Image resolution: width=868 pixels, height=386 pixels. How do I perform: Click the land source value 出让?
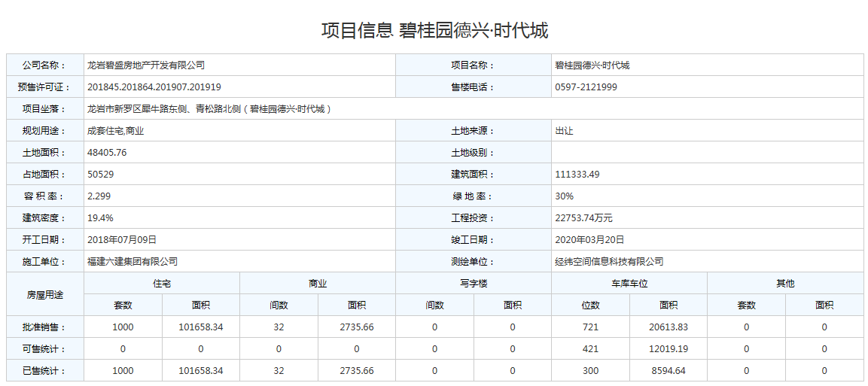(564, 130)
